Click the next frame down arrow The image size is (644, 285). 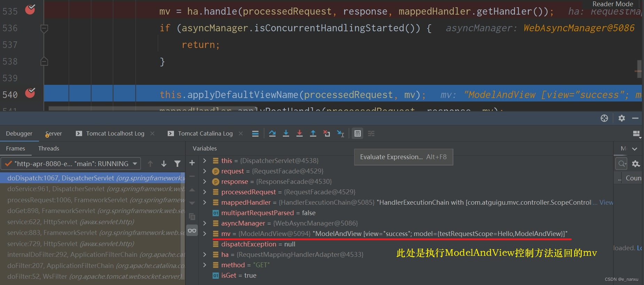pos(164,164)
